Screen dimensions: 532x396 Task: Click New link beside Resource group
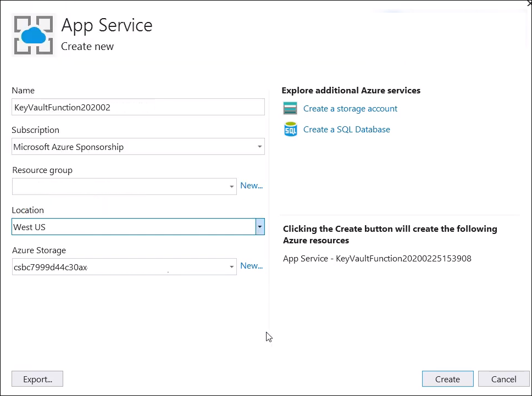tap(251, 186)
